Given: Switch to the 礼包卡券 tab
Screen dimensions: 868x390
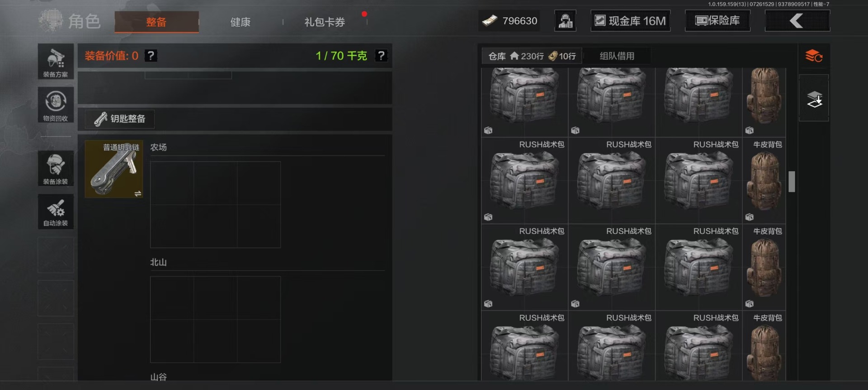Looking at the screenshot, I should 325,22.
